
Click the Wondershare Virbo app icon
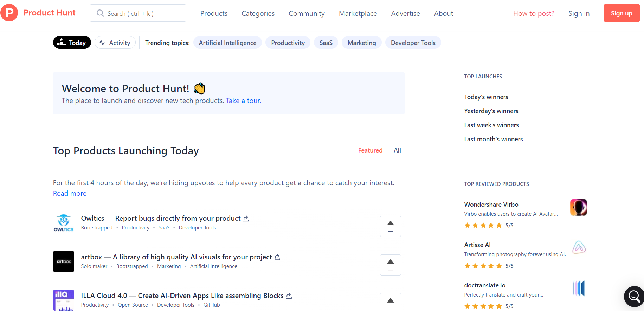pyautogui.click(x=579, y=207)
